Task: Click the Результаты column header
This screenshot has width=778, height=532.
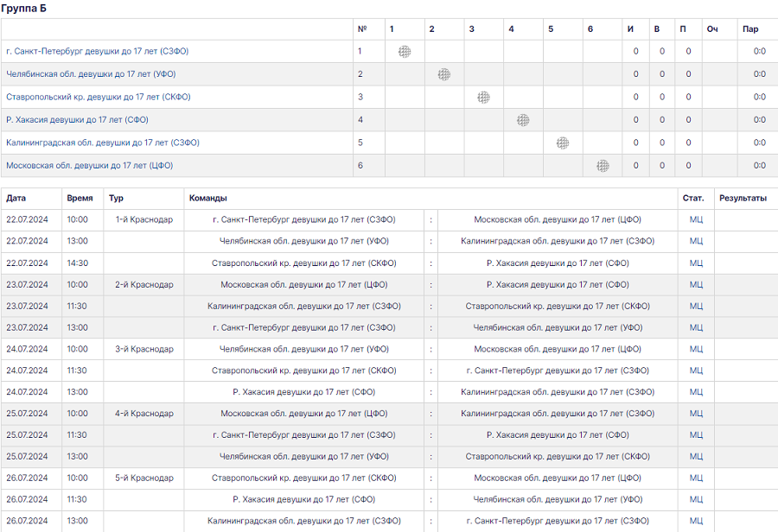Action: click(x=743, y=198)
